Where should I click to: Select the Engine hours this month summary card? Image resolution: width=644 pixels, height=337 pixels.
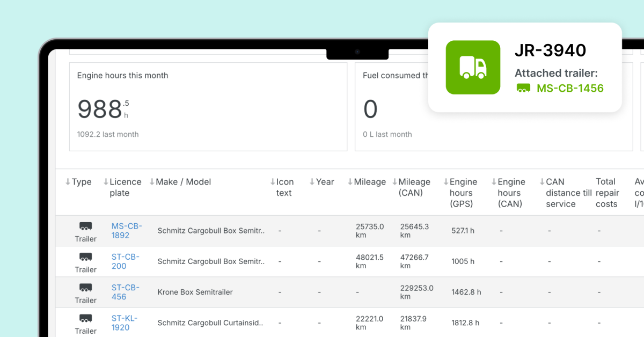[208, 106]
